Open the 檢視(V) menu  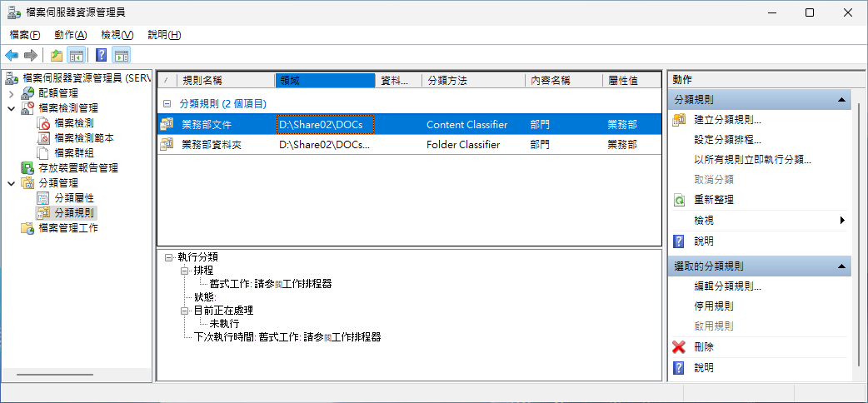click(117, 35)
